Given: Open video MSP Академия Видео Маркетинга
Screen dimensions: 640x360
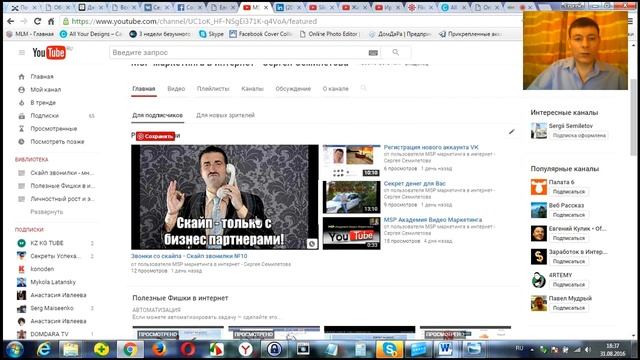Looking at the screenshot, I should pos(433,220).
